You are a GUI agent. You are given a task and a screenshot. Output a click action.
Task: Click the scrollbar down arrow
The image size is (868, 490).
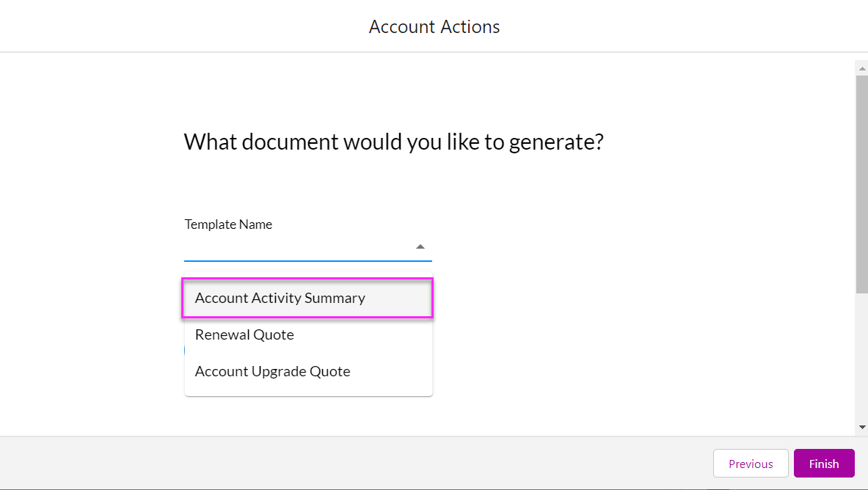861,427
